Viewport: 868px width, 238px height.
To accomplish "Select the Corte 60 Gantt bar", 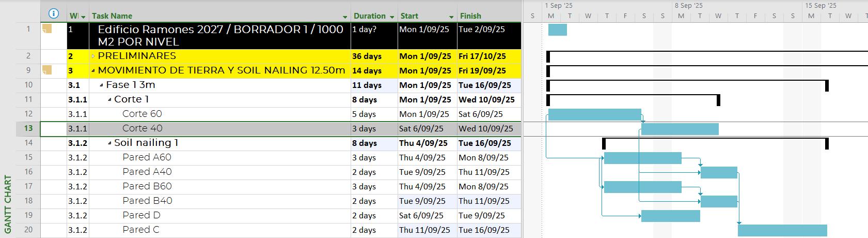I will (x=594, y=114).
